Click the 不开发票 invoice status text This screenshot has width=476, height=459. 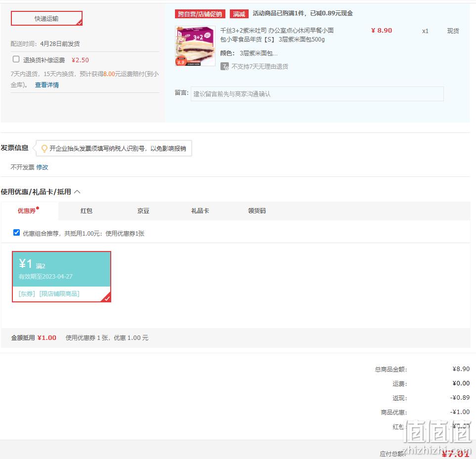(22, 167)
